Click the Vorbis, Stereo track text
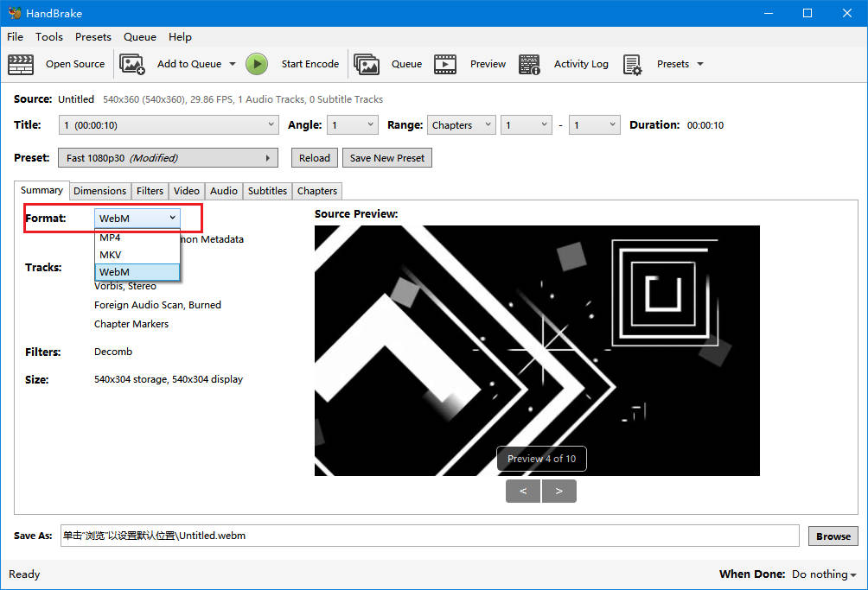This screenshot has width=868, height=590. coord(125,286)
